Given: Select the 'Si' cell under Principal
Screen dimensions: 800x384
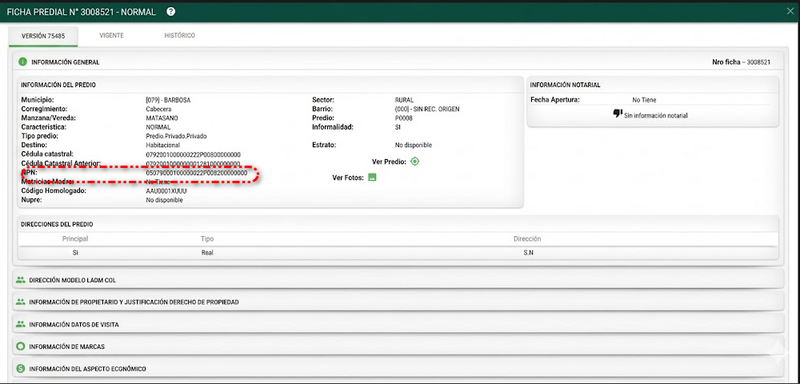Looking at the screenshot, I should [76, 252].
